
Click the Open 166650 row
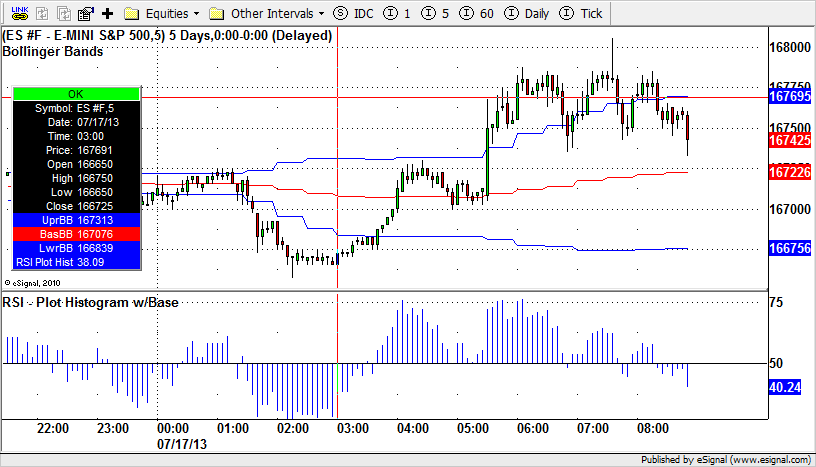point(76,164)
